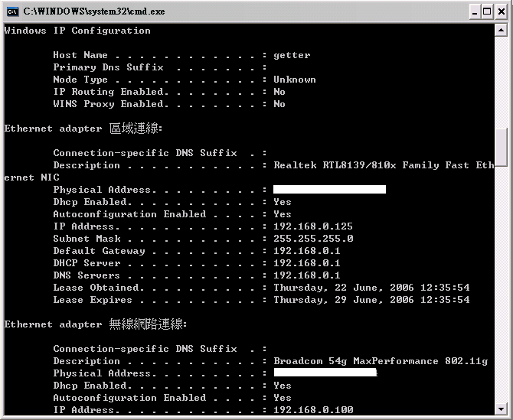This screenshot has height=420, width=513.
Task: Click the Lease Obtained date text
Action: [x=371, y=288]
